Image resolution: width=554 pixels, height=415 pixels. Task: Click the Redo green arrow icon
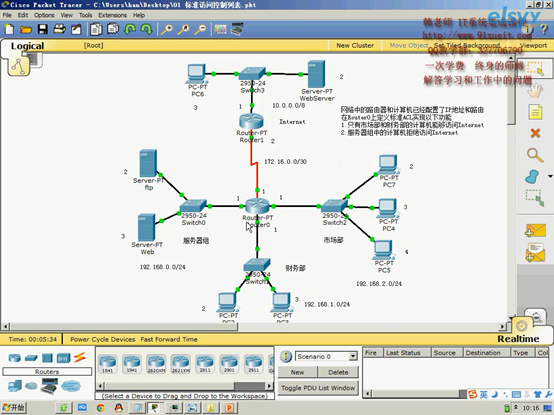pos(146,29)
